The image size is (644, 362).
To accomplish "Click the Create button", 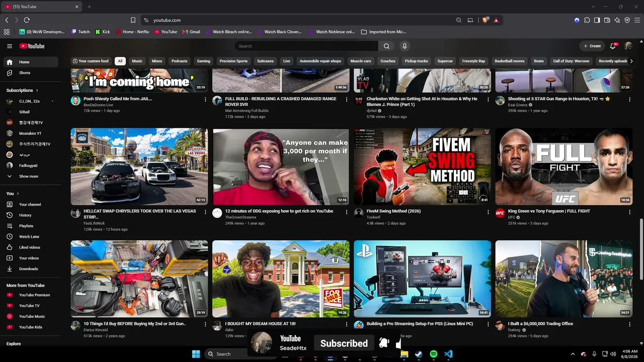I will (x=592, y=46).
